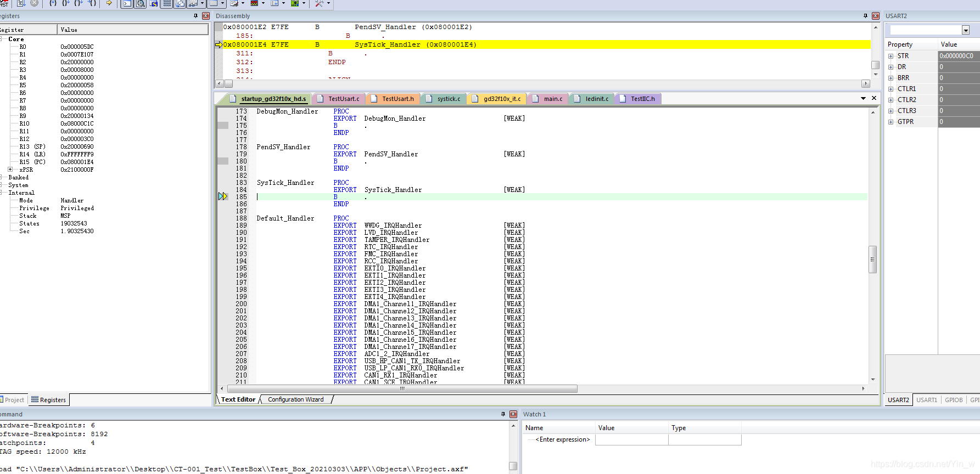Open the TestIIC.h editor tab
The image size is (980, 474).
639,99
